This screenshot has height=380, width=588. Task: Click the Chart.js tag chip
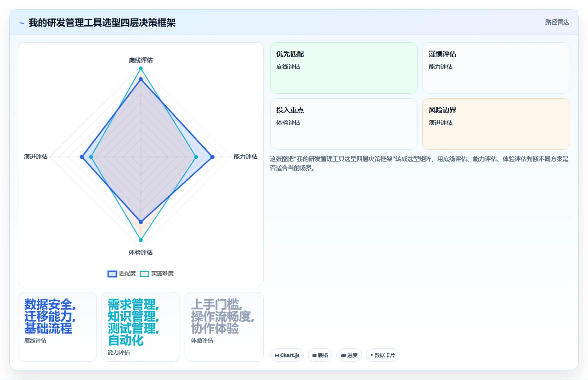pos(287,355)
